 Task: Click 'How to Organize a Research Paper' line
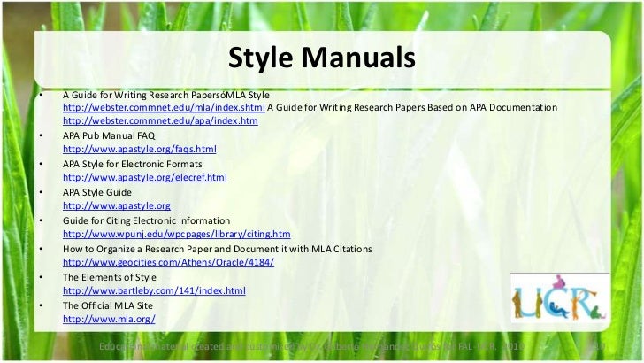(218, 249)
